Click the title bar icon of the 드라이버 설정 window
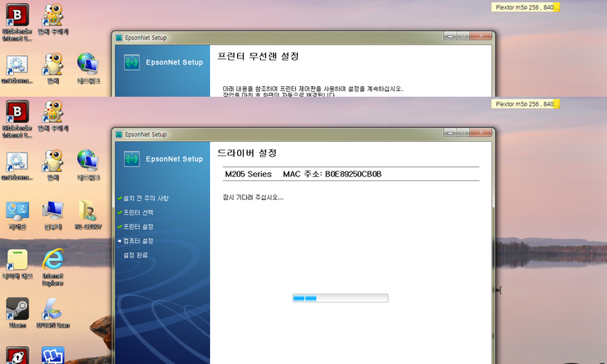This screenshot has width=607, height=364. tap(119, 134)
